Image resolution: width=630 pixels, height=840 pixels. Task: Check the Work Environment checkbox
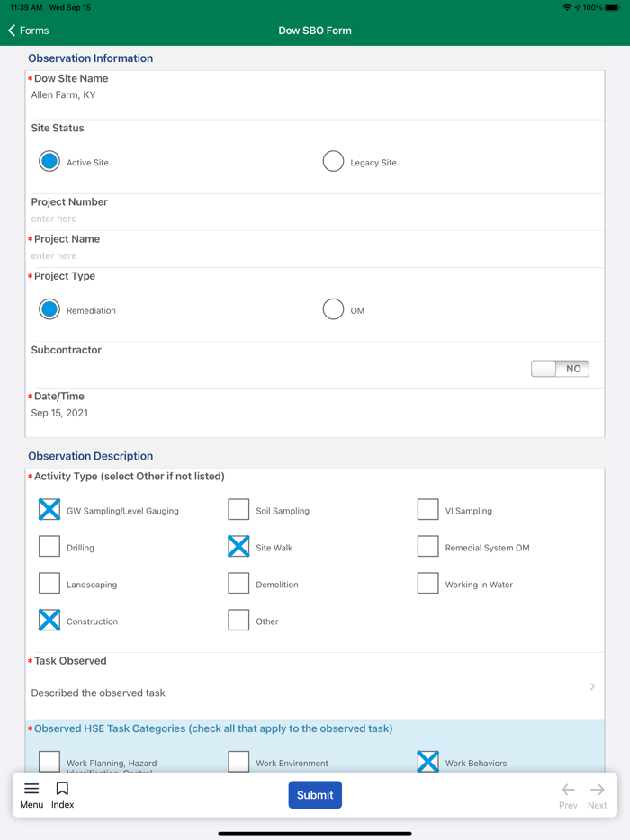(x=238, y=762)
